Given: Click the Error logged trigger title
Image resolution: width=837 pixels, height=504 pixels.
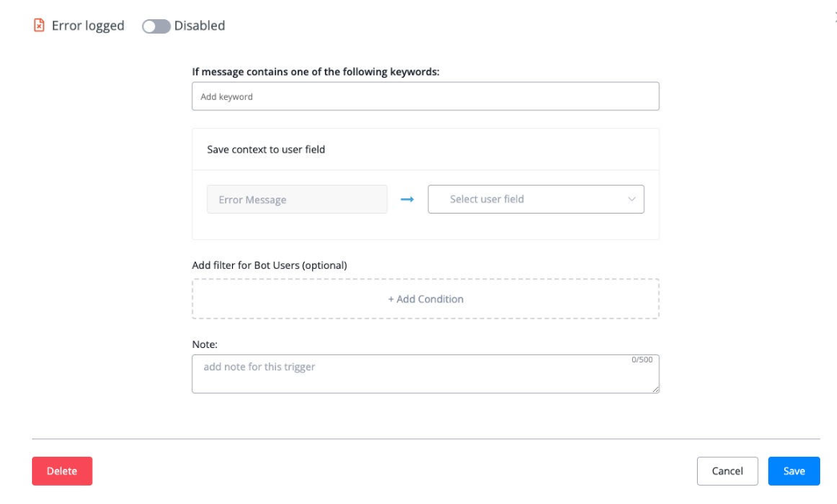Looking at the screenshot, I should tap(88, 26).
